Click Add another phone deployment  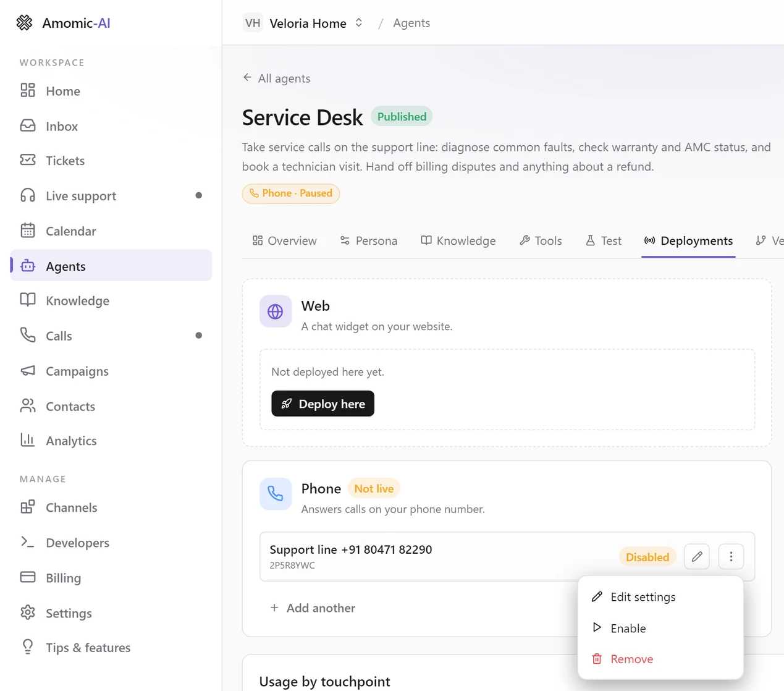pos(313,608)
